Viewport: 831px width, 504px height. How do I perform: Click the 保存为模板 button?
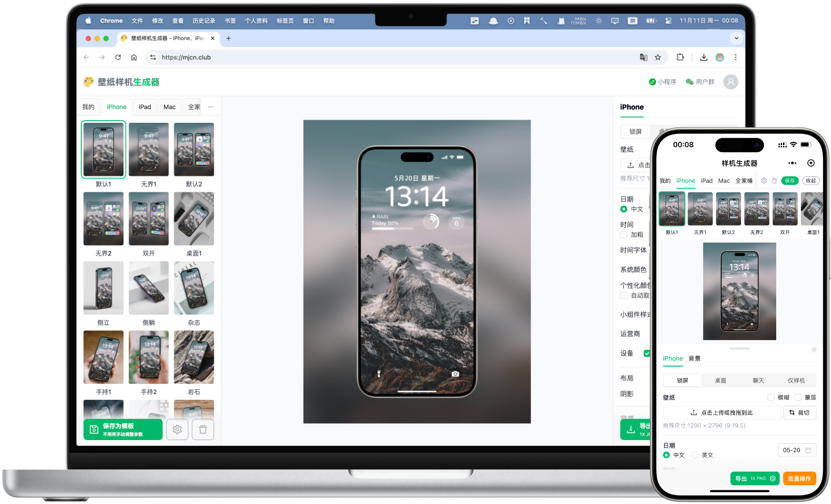[x=123, y=430]
